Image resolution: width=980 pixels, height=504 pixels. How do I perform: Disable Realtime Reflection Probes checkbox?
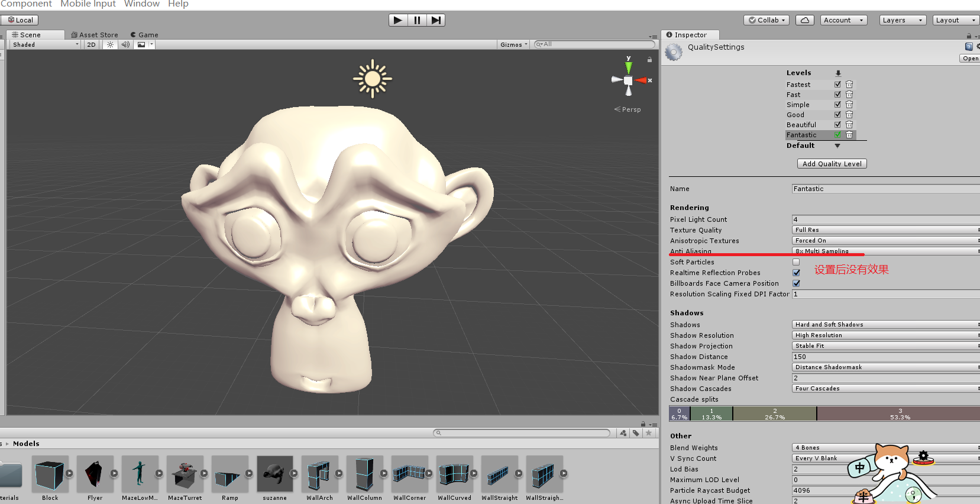796,273
